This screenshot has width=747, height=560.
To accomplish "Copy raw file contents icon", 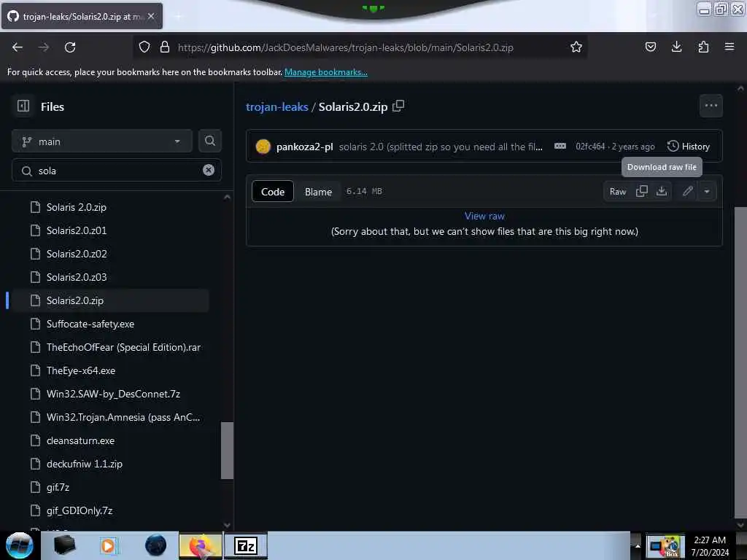I will (642, 192).
